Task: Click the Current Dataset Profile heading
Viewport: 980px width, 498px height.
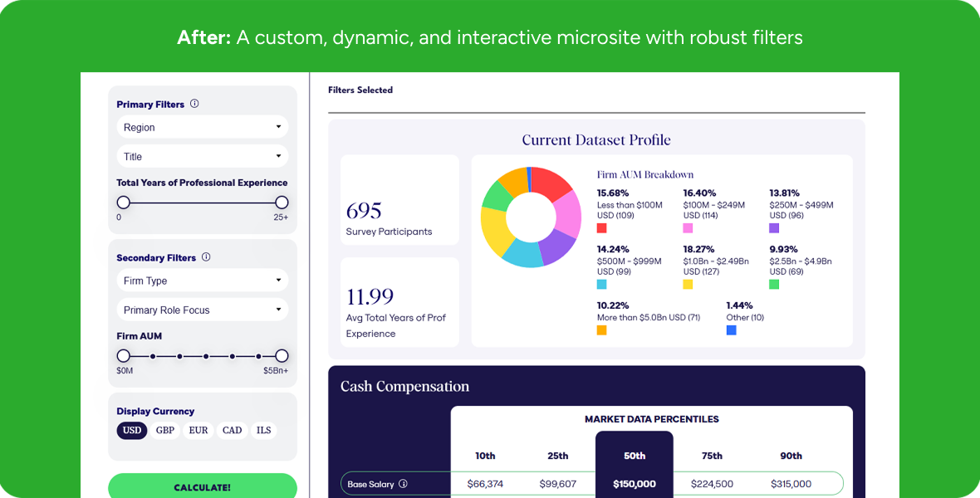Action: [x=596, y=140]
